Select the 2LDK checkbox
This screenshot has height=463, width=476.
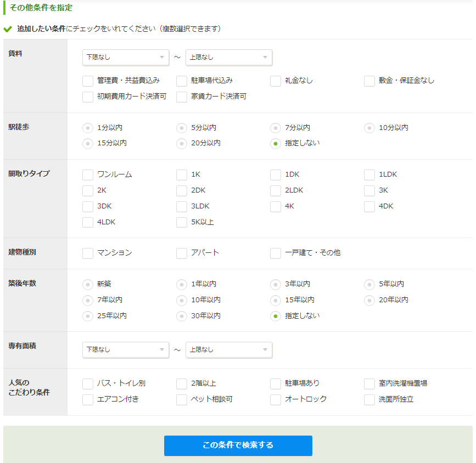click(276, 190)
